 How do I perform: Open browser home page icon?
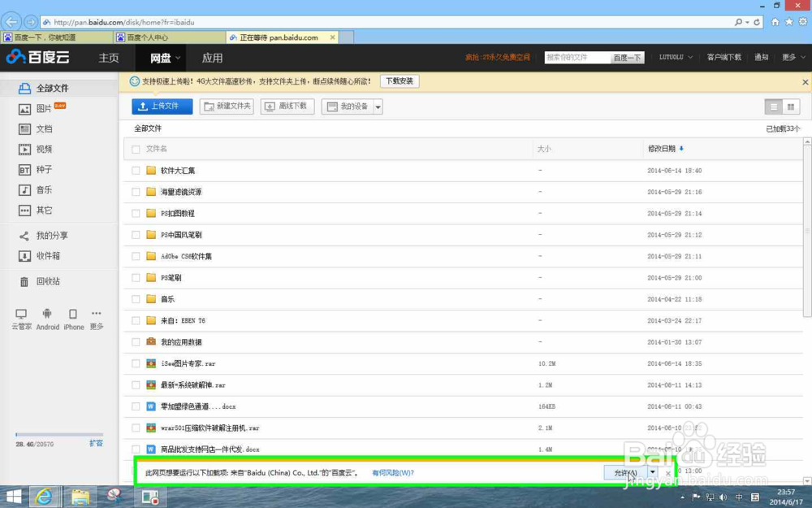[x=775, y=22]
